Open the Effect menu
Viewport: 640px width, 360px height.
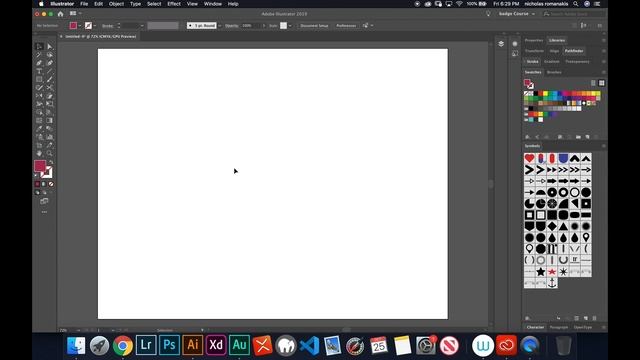(x=174, y=4)
